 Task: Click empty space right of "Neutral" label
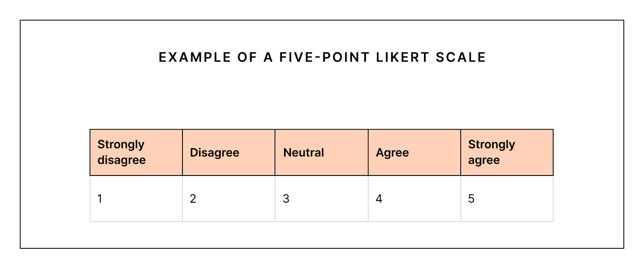tap(347, 153)
